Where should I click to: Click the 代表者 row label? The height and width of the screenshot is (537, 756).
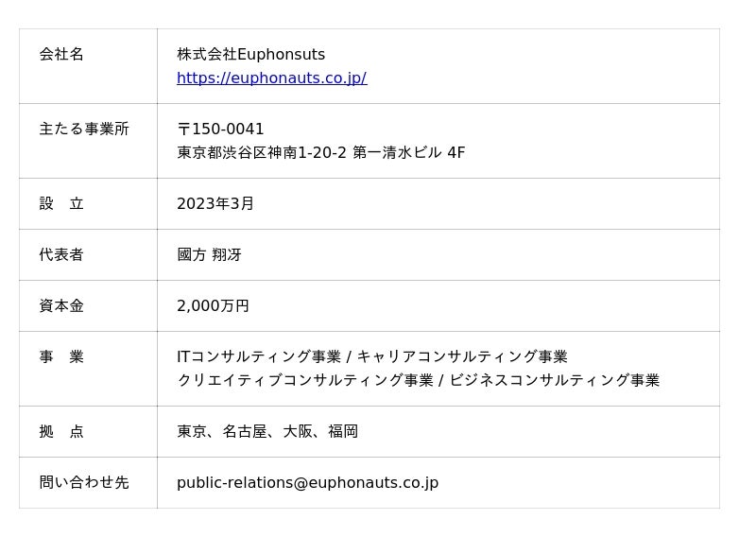click(61, 255)
